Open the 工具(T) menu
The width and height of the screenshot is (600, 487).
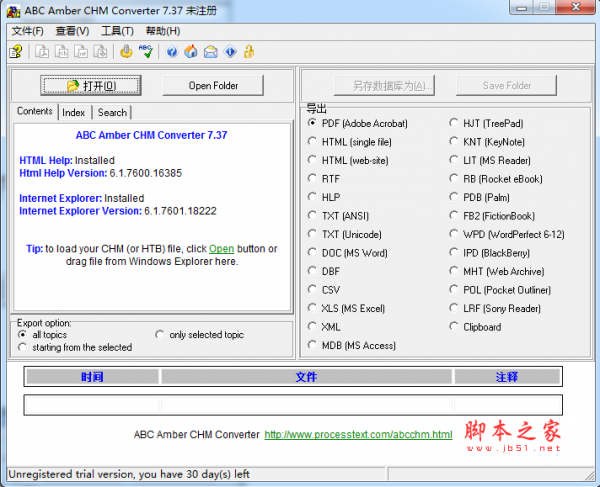117,31
